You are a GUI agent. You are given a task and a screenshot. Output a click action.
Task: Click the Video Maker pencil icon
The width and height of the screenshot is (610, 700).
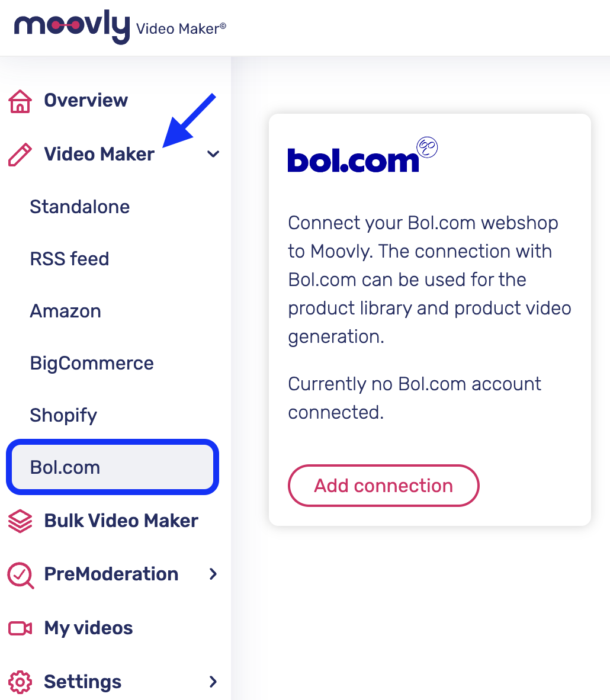click(20, 155)
